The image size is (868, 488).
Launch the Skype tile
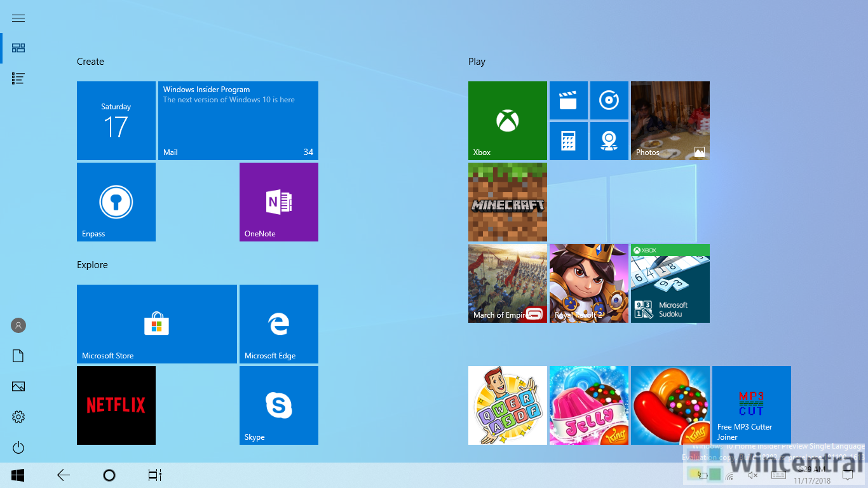tap(279, 405)
